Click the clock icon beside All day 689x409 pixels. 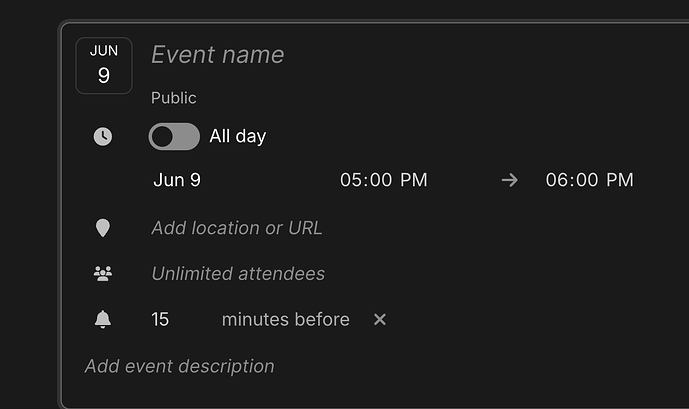103,137
